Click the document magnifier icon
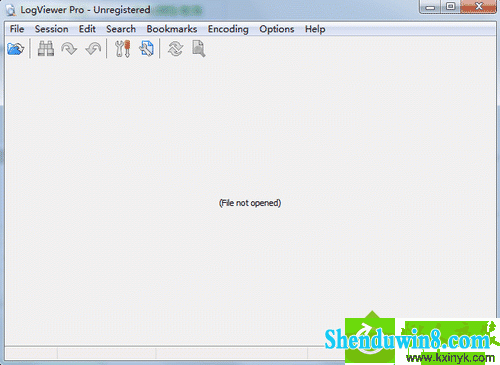Screen dimensions: 500x365 (x=199, y=49)
